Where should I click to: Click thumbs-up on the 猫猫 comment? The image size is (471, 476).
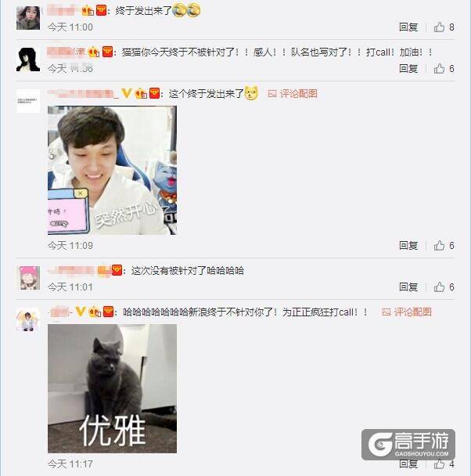pyautogui.click(x=439, y=69)
